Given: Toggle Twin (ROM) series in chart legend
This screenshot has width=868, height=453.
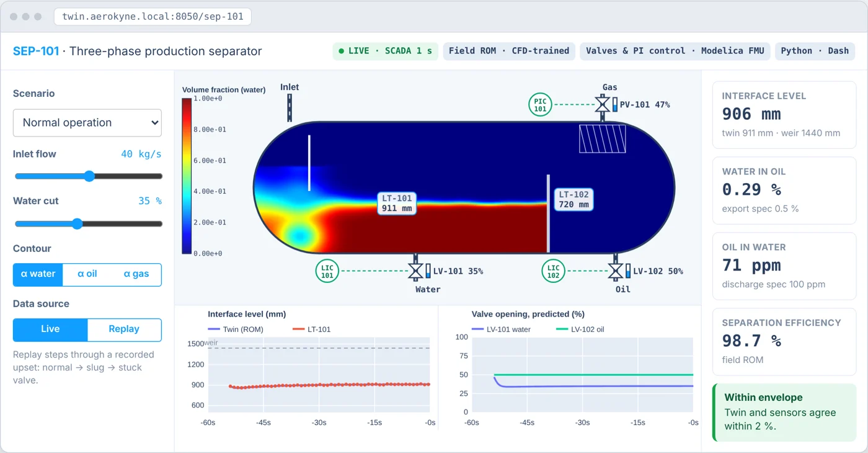Looking at the screenshot, I should 236,330.
